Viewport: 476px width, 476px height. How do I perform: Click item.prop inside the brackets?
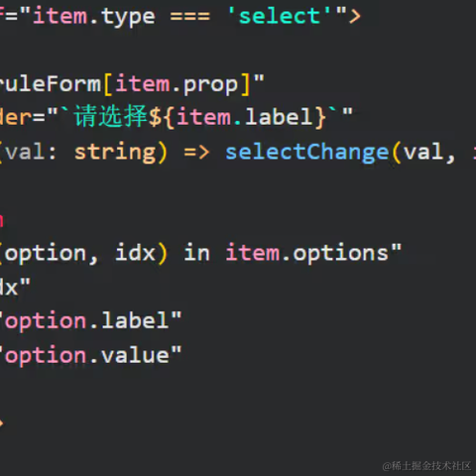[x=177, y=85]
